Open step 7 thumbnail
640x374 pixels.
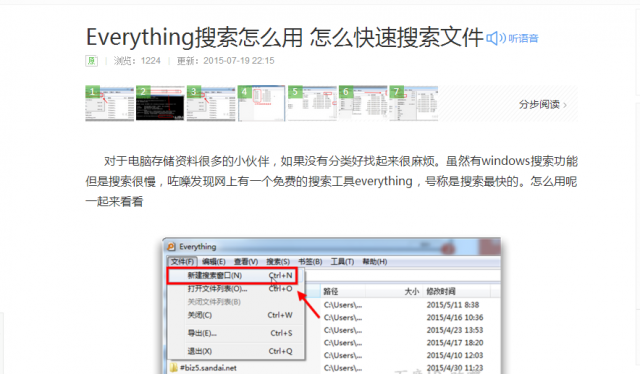pos(413,103)
